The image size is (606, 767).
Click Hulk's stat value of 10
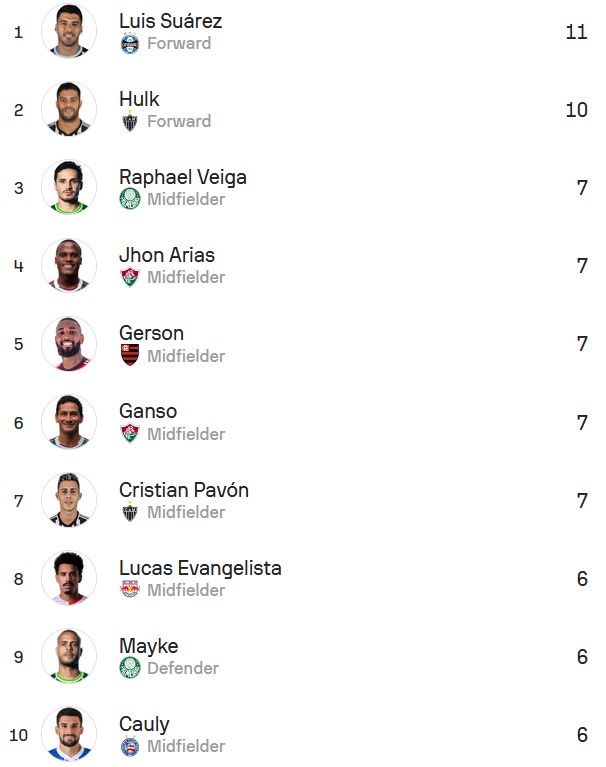[x=576, y=109]
